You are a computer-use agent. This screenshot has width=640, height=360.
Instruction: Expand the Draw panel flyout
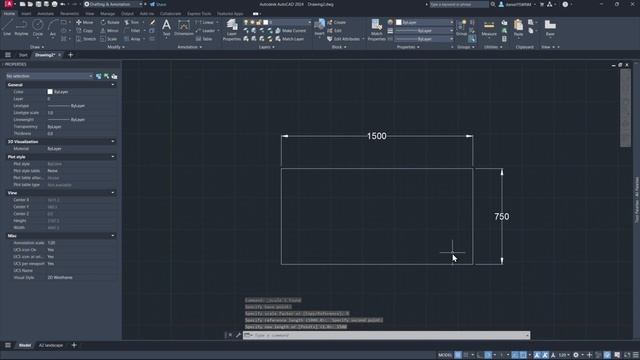pyautogui.click(x=37, y=47)
